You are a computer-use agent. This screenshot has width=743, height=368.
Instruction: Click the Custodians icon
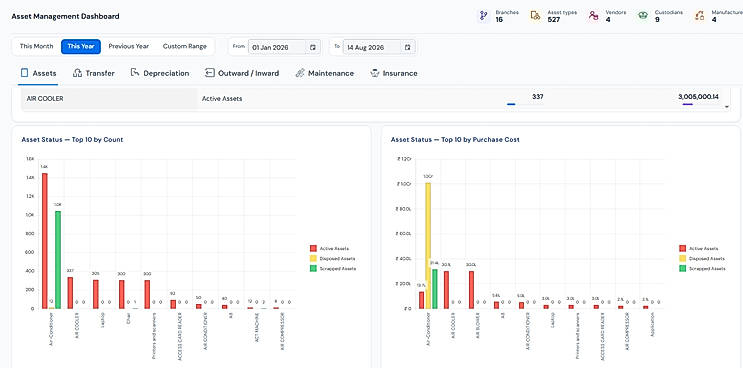coord(643,16)
